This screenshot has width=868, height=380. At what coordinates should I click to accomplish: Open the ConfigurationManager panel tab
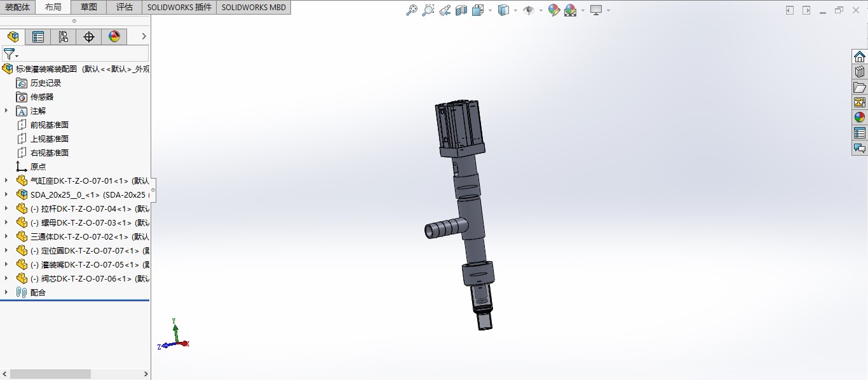coord(64,37)
